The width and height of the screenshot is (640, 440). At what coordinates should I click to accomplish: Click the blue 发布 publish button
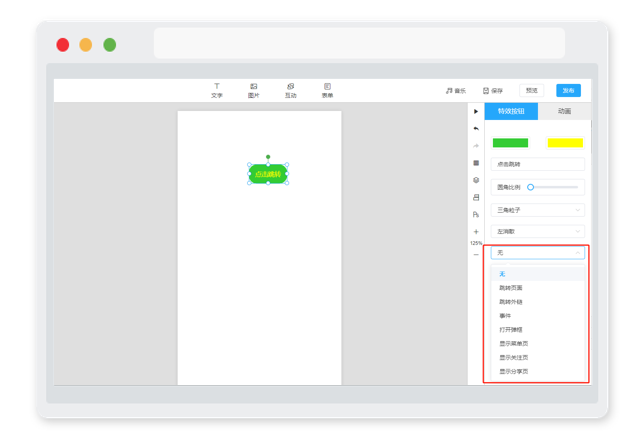pyautogui.click(x=568, y=90)
